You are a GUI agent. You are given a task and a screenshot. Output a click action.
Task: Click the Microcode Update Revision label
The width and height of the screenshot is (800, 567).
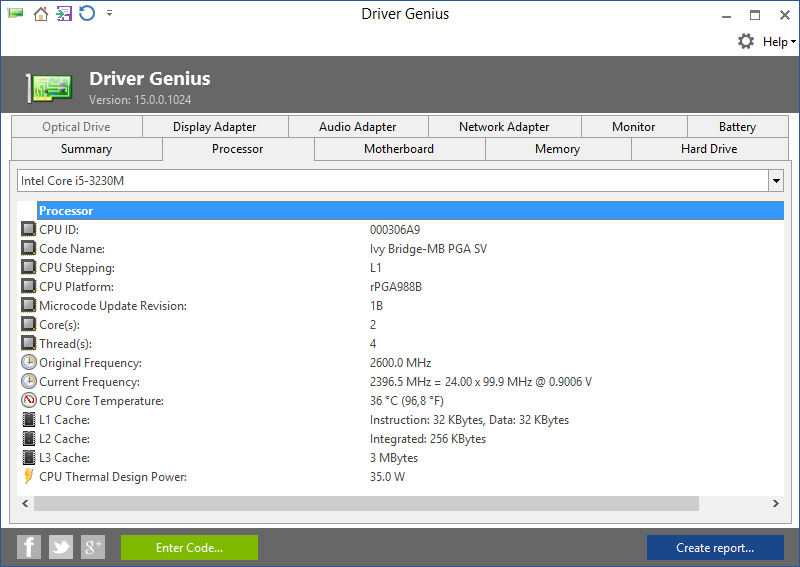[113, 306]
